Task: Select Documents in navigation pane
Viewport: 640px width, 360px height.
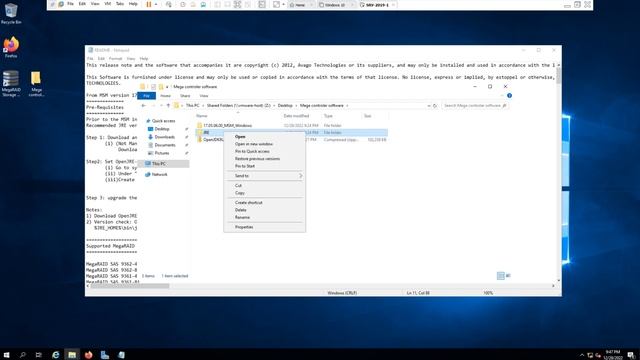Action: click(x=165, y=145)
